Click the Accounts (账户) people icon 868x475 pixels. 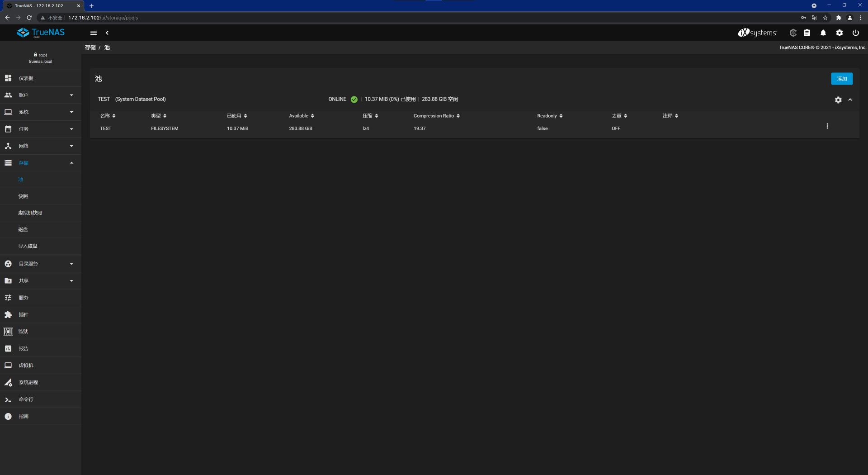pyautogui.click(x=8, y=95)
